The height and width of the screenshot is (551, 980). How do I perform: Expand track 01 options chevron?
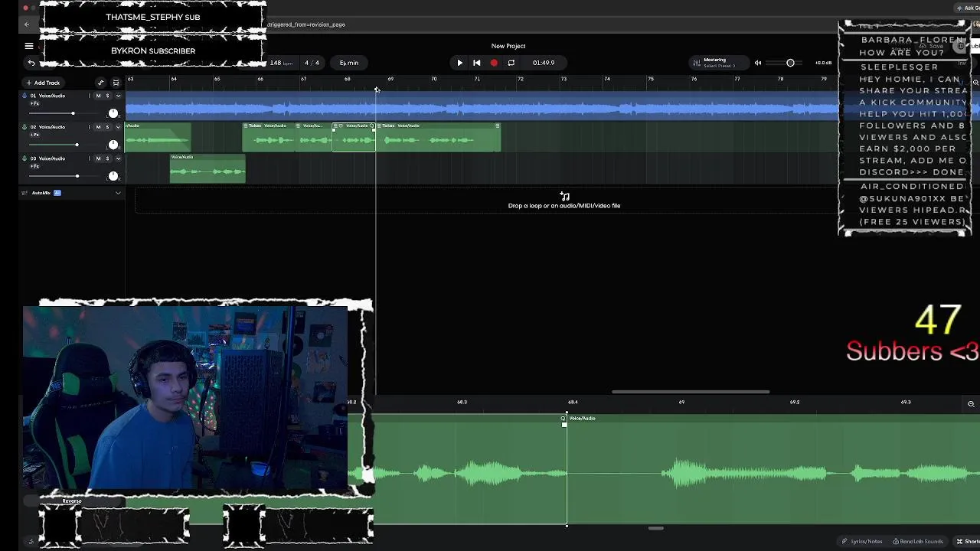pyautogui.click(x=118, y=96)
